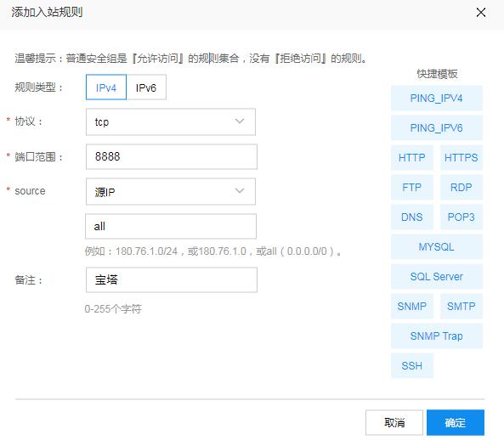Click the 端口范围 label
Screen dimensions: 504x440
point(38,157)
